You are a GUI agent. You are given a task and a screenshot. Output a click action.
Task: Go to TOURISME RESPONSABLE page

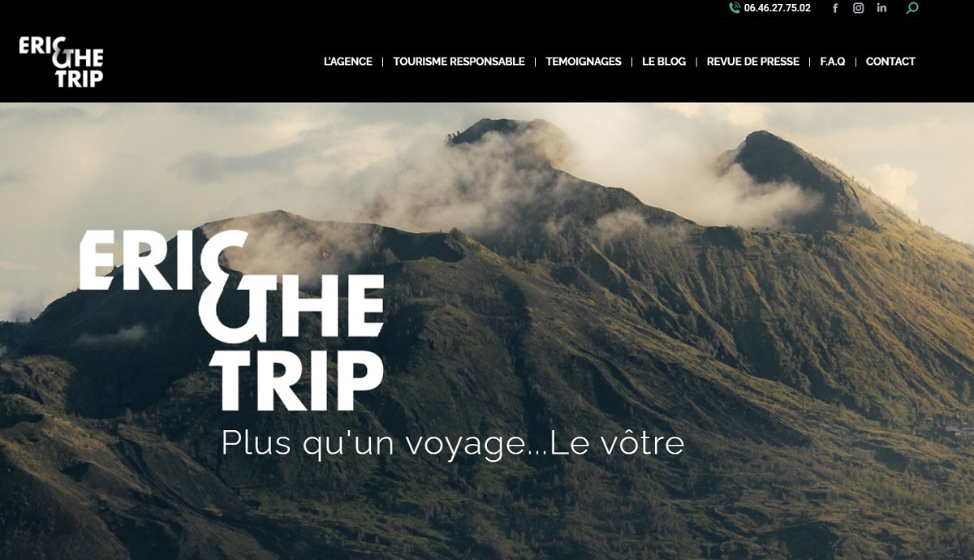[x=459, y=62]
